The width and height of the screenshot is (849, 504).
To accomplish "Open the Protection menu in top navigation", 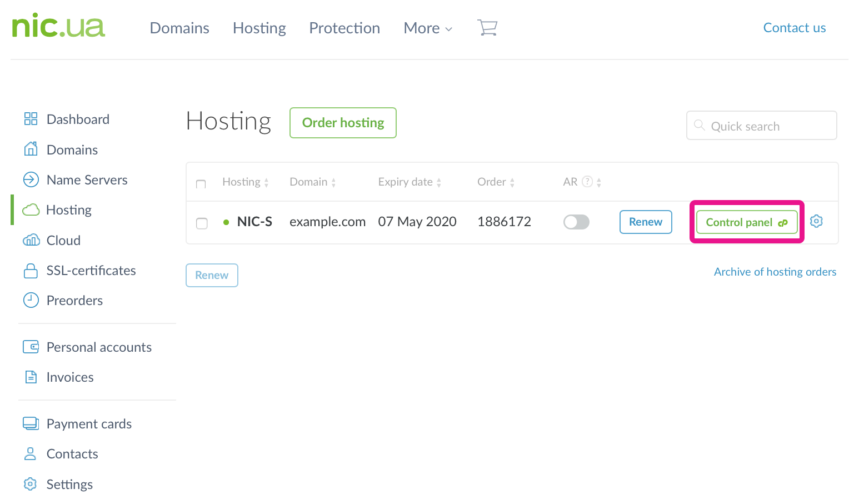I will click(344, 28).
